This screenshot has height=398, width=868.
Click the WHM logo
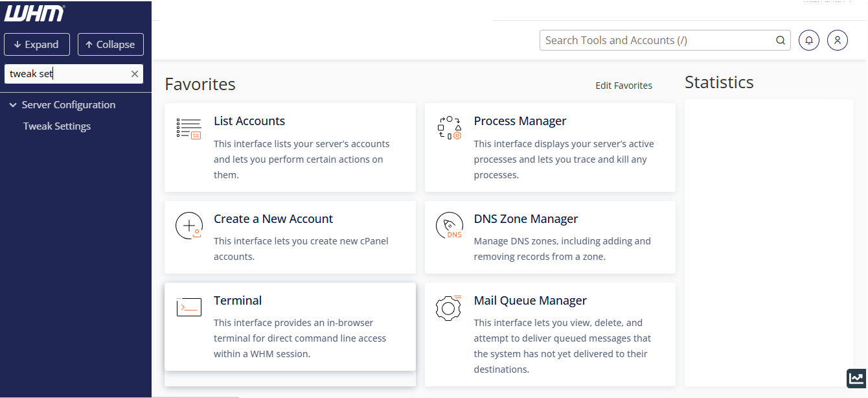34,14
